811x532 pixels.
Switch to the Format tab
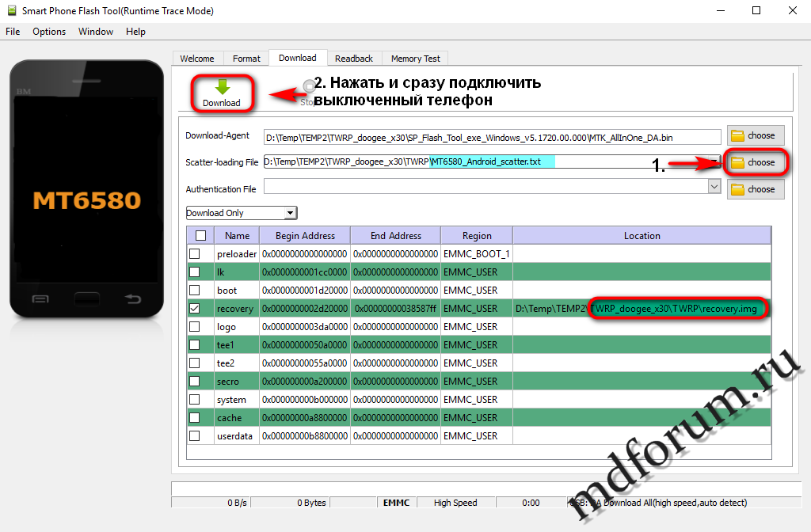coord(246,59)
